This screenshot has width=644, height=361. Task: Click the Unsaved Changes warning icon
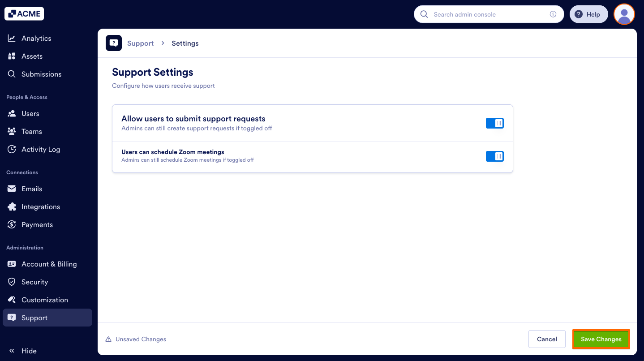pyautogui.click(x=108, y=340)
